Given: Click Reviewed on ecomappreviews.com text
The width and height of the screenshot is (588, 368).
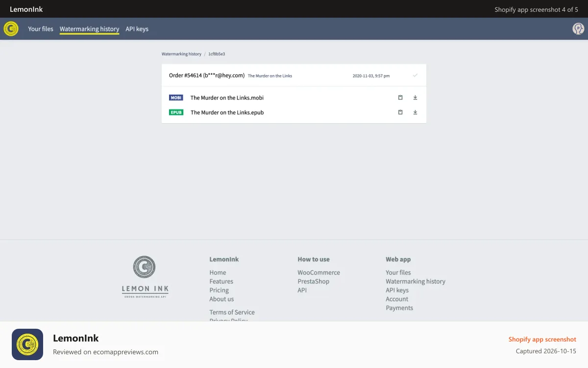Looking at the screenshot, I should pyautogui.click(x=105, y=352).
